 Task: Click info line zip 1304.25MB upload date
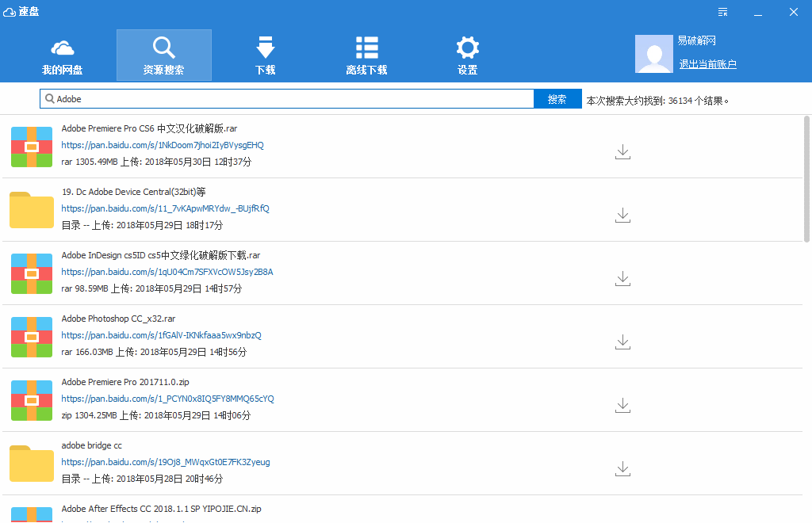point(156,415)
